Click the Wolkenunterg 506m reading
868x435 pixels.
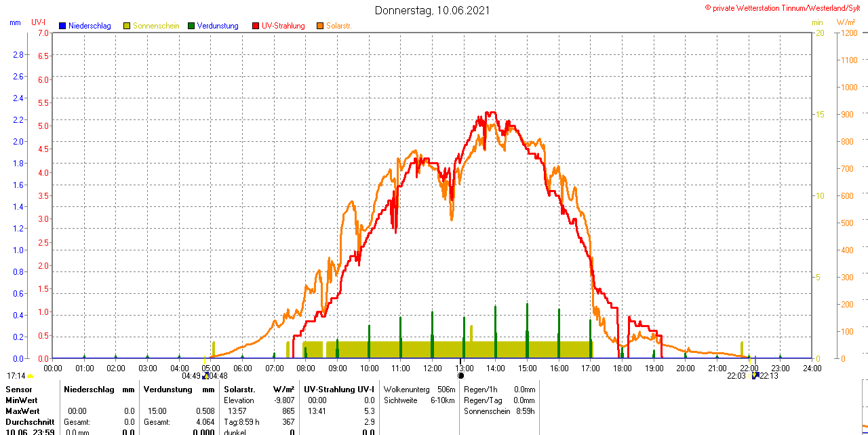[419, 390]
